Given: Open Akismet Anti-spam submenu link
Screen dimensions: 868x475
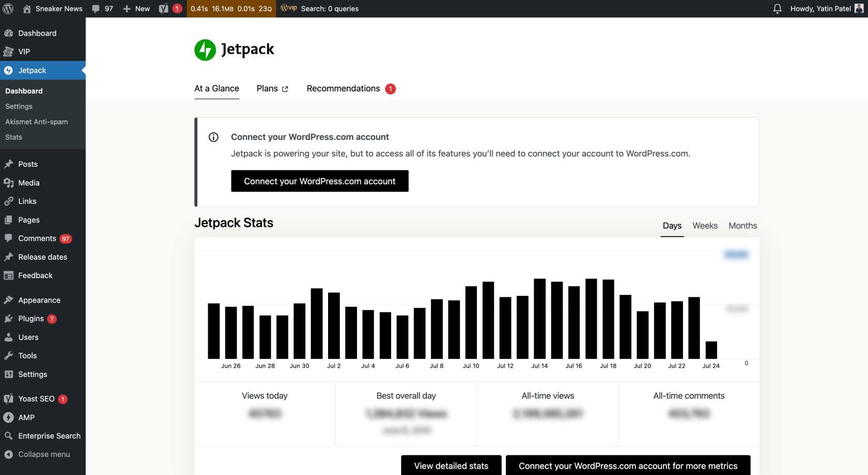Looking at the screenshot, I should coord(37,122).
